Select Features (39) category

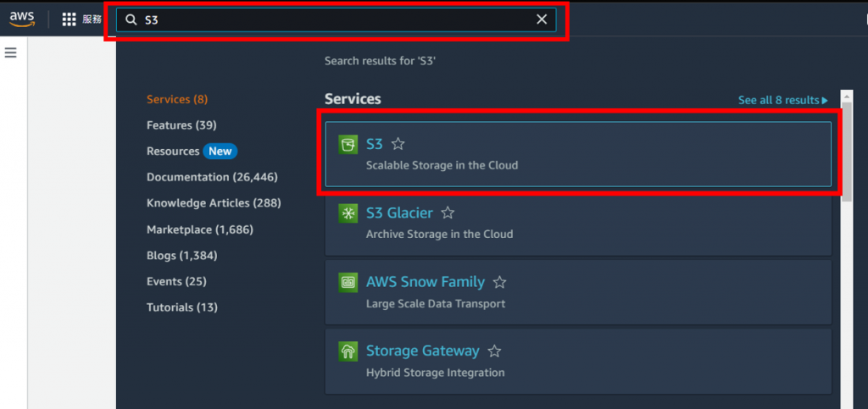181,125
